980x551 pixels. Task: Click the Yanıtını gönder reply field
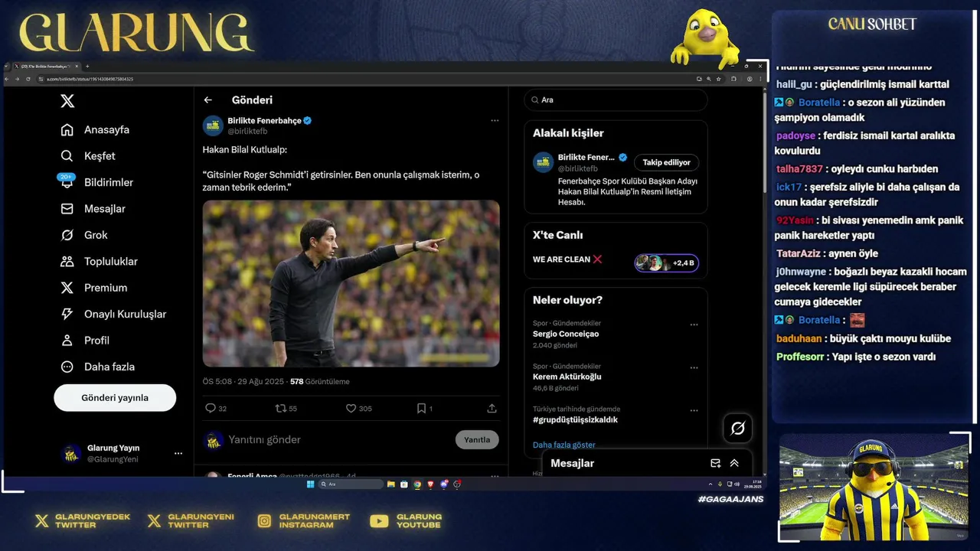pos(337,439)
